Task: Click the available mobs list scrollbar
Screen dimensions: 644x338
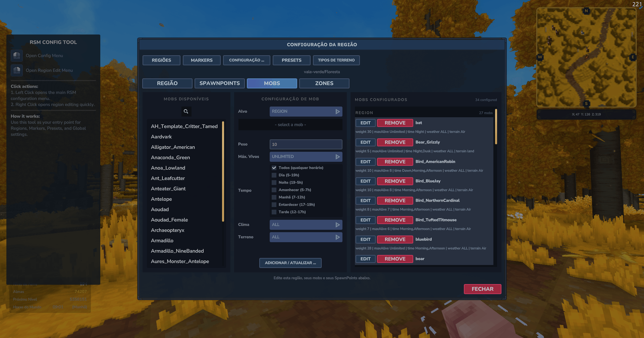Action: click(x=223, y=172)
